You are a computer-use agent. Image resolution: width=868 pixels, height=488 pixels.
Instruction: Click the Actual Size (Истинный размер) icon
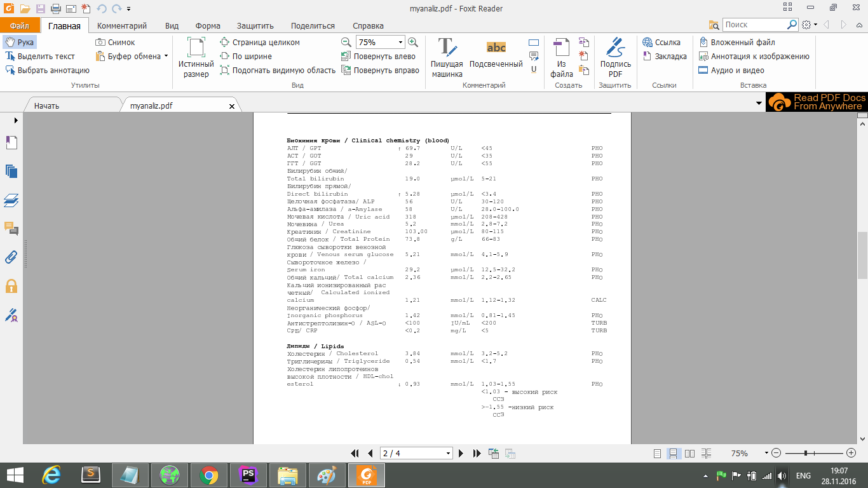pos(196,57)
